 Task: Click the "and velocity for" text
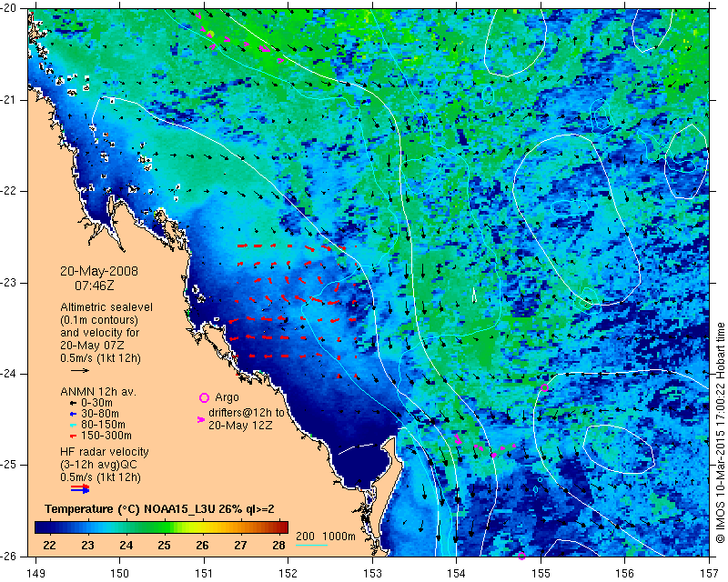point(100,332)
